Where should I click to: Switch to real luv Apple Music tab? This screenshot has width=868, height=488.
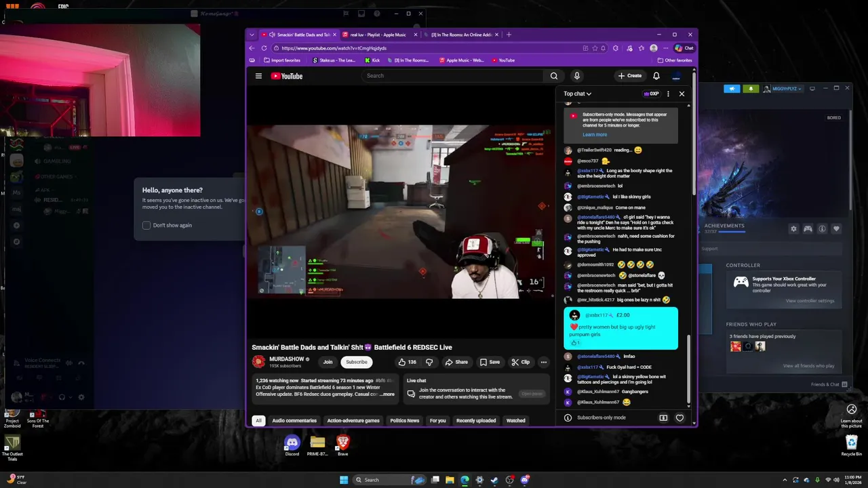click(x=378, y=35)
